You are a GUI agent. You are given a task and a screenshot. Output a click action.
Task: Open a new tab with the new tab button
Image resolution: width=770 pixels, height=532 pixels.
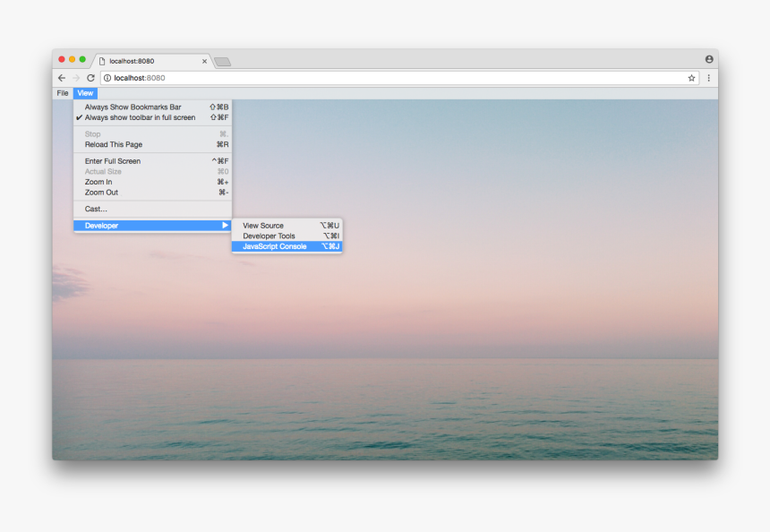(x=221, y=61)
